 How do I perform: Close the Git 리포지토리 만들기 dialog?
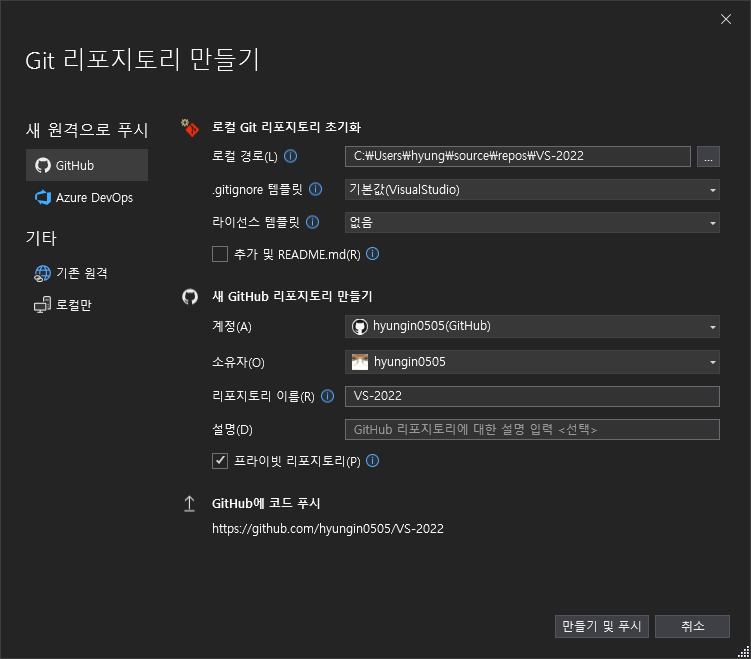click(726, 19)
